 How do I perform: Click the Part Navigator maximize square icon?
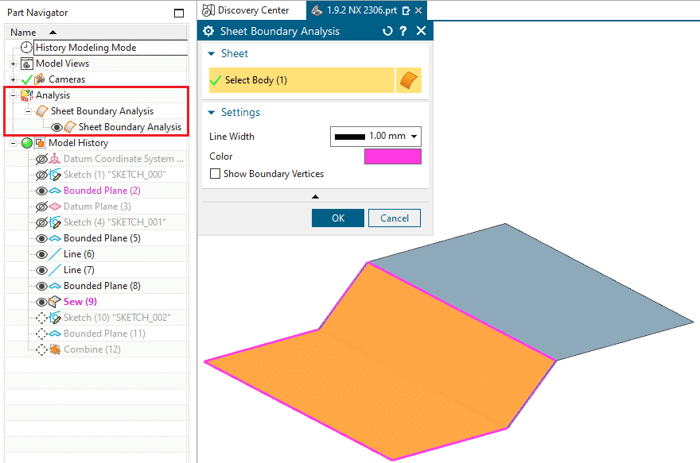(179, 13)
